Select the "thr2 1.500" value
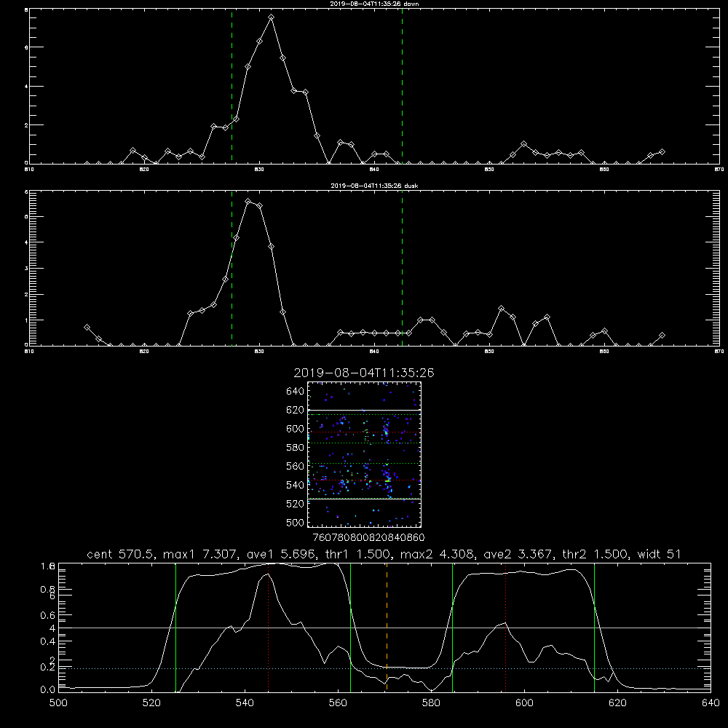The image size is (728, 728). (596, 554)
